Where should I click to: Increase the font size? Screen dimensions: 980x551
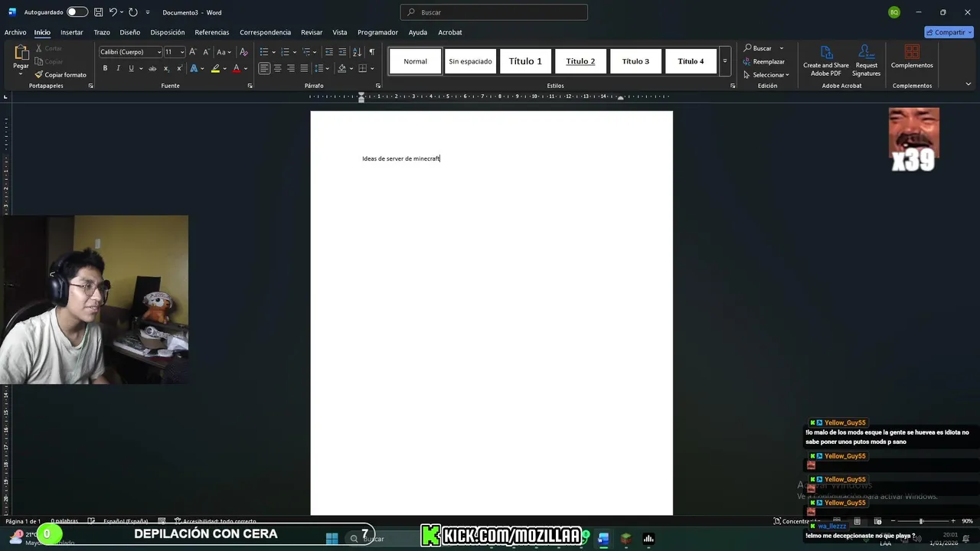coord(193,51)
